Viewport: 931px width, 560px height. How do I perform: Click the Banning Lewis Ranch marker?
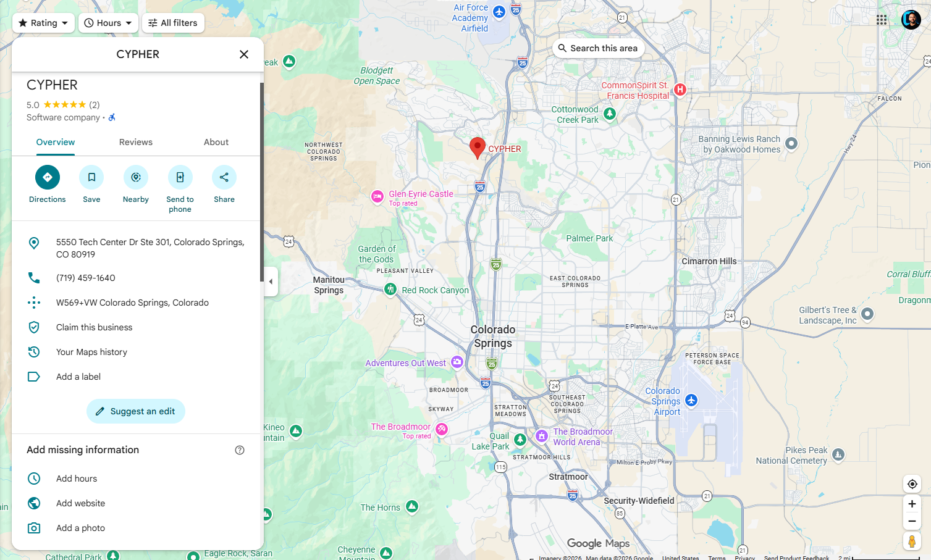click(x=791, y=144)
